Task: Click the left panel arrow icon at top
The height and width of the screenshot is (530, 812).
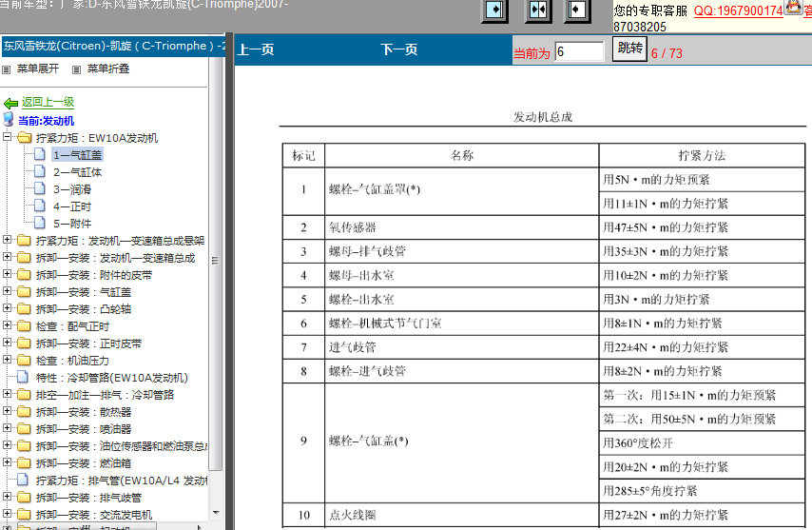Action: click(494, 10)
